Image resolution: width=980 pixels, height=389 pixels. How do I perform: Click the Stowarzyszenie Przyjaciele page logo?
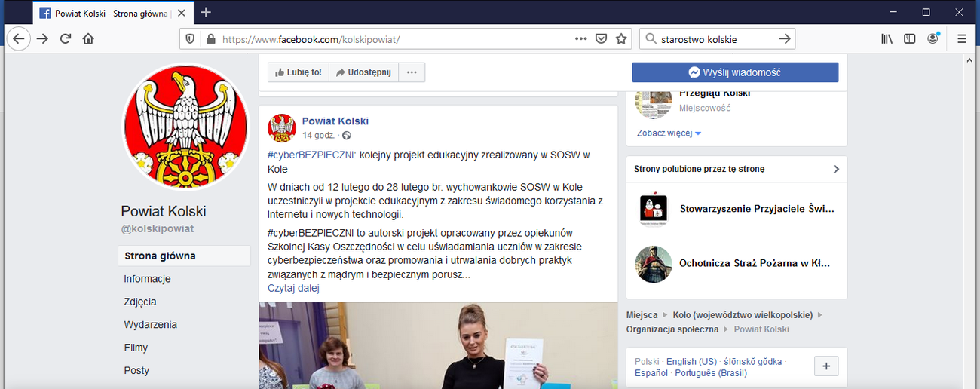pos(653,209)
